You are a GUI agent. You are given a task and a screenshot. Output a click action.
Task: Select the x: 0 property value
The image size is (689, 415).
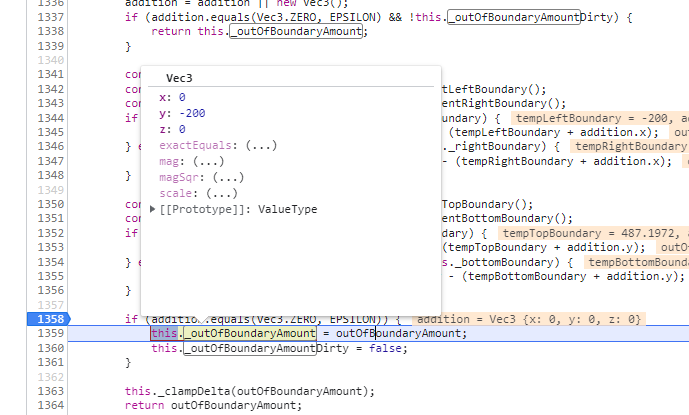point(182,97)
